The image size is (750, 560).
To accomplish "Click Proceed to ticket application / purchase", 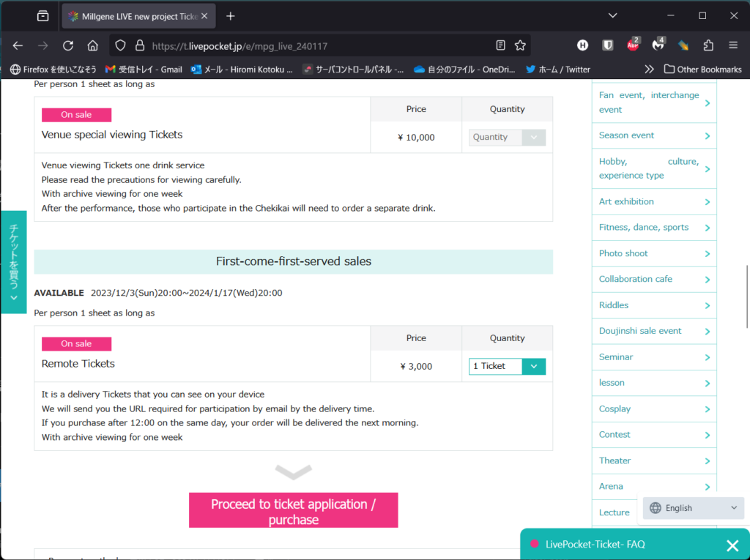I will [293, 511].
